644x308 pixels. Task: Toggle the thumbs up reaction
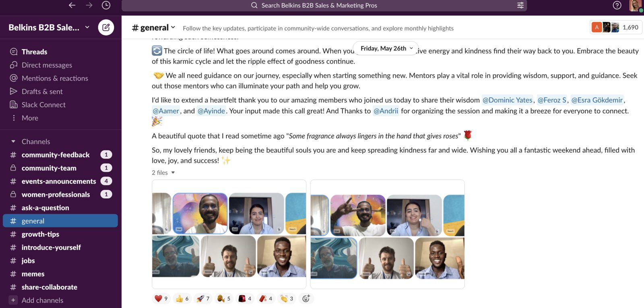point(182,298)
